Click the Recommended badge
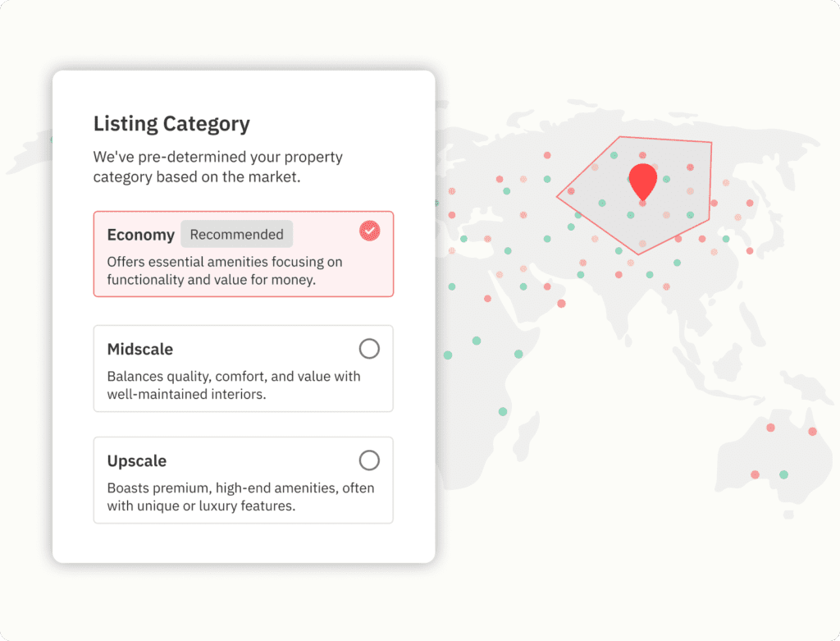Screen dimensions: 840x641 (x=236, y=235)
